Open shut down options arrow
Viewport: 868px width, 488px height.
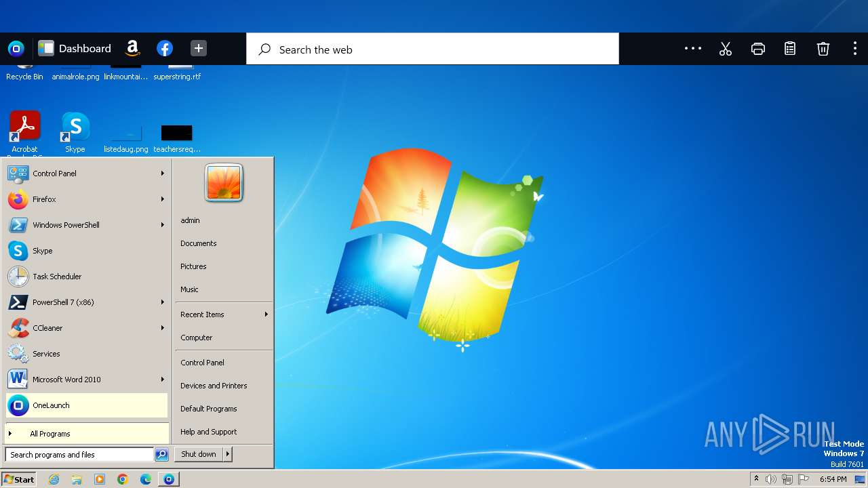tap(228, 454)
